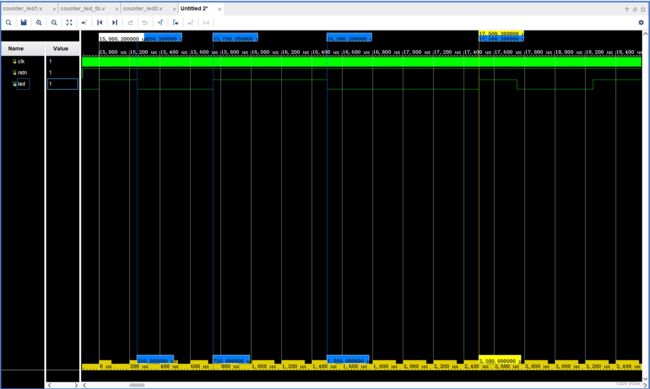The width and height of the screenshot is (650, 389).
Task: Click the yellow 2,500 us delta label at bottom
Action: [500, 360]
